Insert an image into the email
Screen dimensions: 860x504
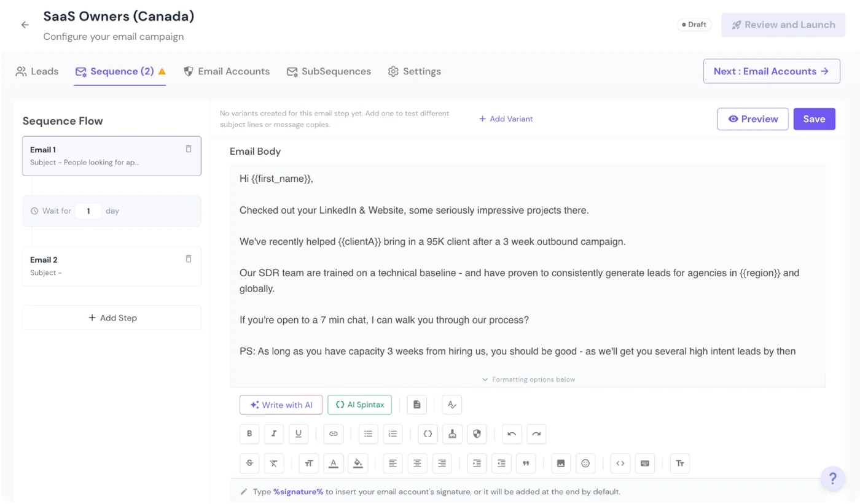click(x=561, y=463)
